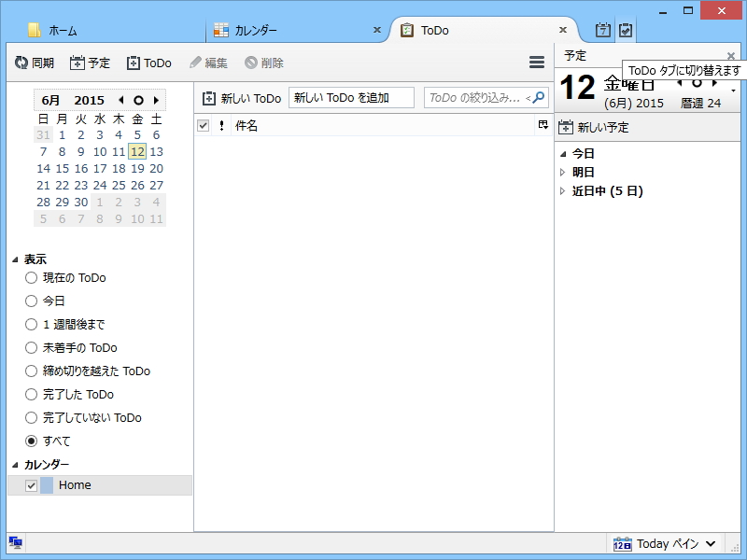The width and height of the screenshot is (747, 560).
Task: Click the 新しい ToDo button
Action: pos(242,98)
